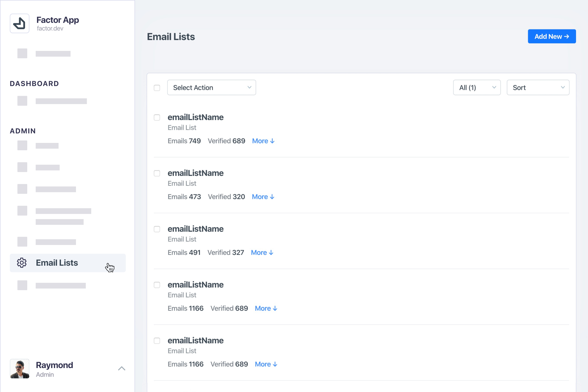
Task: Click Raymond's profile avatar photo
Action: [20, 369]
